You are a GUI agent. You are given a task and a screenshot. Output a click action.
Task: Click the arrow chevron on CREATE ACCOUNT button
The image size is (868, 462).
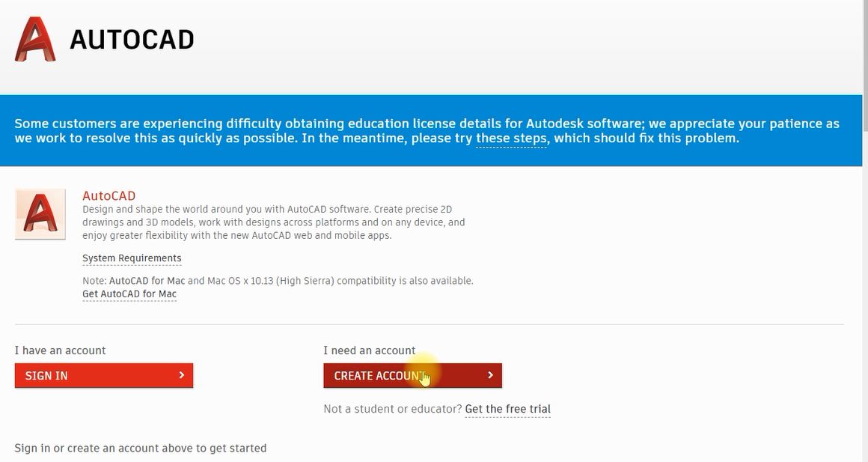[x=490, y=375]
